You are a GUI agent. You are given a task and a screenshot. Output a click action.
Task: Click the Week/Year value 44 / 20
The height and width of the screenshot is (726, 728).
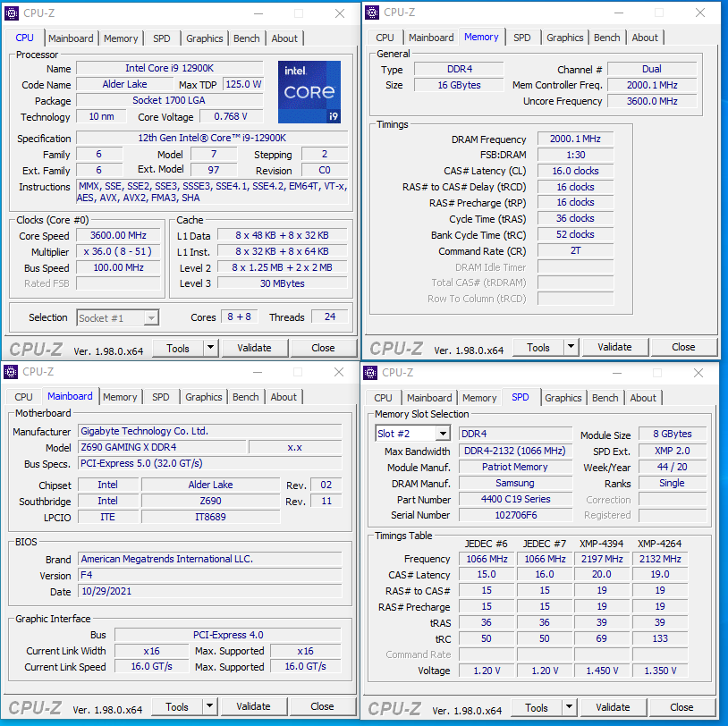coord(673,467)
